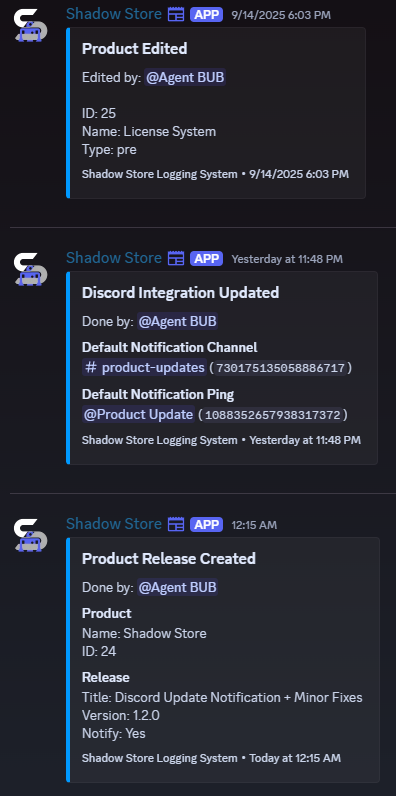Click @Agent BUB mention under Discord Integration Updated
Image resolution: width=396 pixels, height=796 pixels.
point(177,321)
